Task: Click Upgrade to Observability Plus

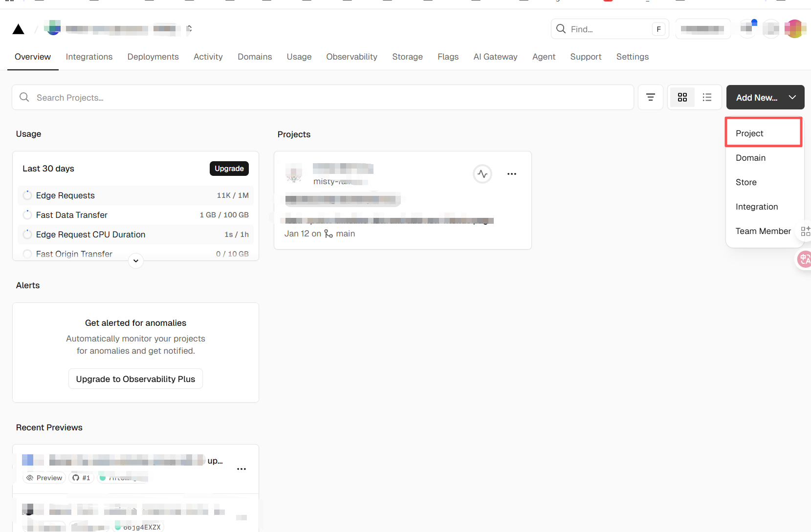Action: click(135, 379)
